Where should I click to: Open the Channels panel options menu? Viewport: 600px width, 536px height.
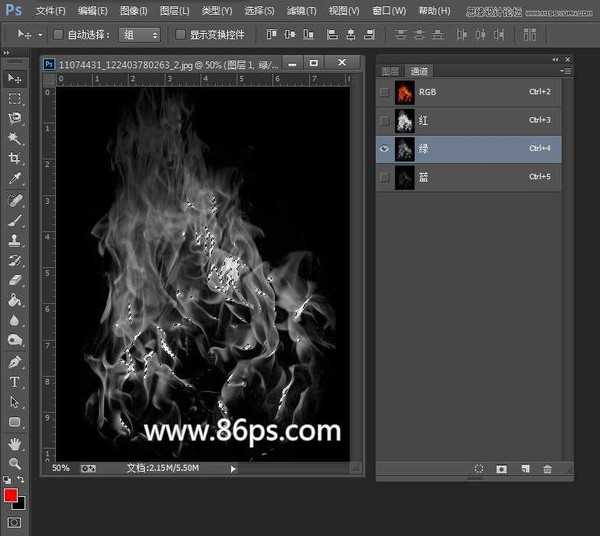click(x=566, y=71)
